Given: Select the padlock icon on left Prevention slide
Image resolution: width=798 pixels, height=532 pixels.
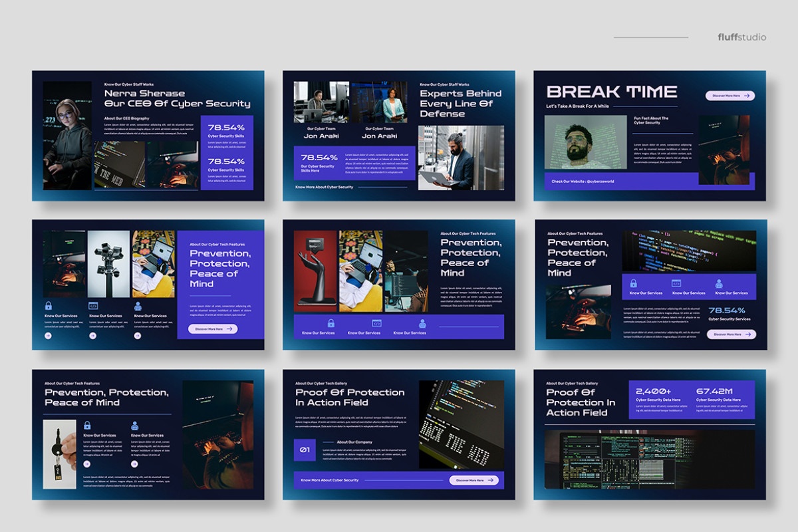Looking at the screenshot, I should pyautogui.click(x=48, y=306).
